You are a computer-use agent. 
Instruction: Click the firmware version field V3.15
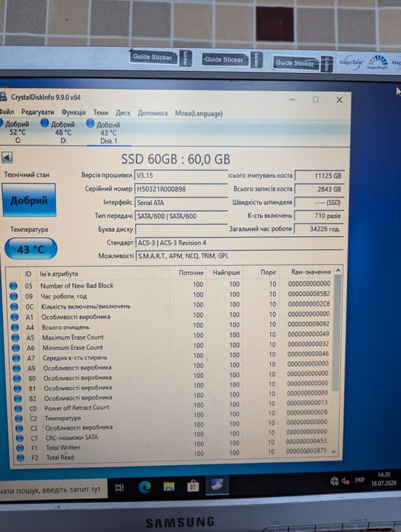(181, 176)
